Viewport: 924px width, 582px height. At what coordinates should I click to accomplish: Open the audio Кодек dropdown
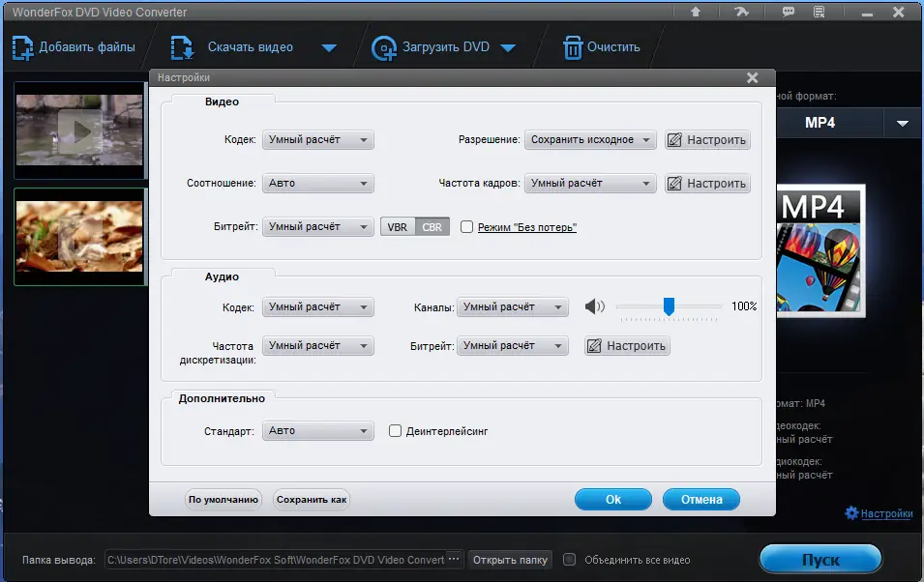pos(317,306)
